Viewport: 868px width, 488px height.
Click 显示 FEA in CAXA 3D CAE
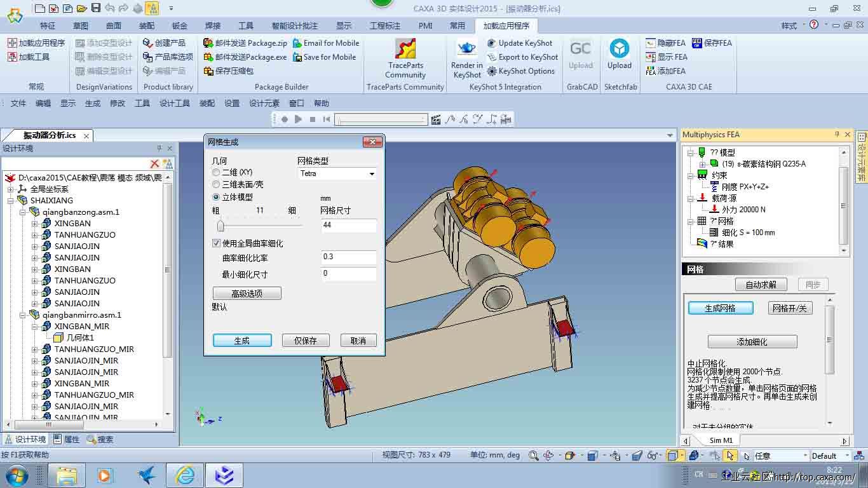pos(666,57)
